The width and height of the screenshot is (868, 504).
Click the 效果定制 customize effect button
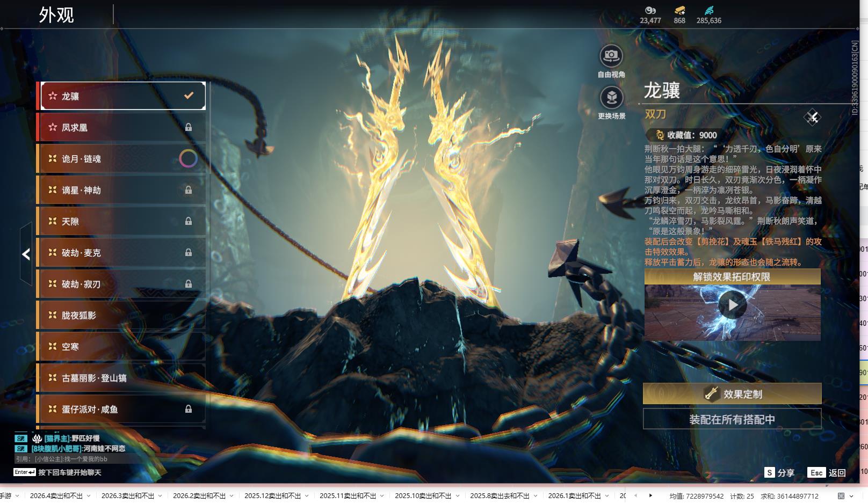pyautogui.click(x=732, y=394)
